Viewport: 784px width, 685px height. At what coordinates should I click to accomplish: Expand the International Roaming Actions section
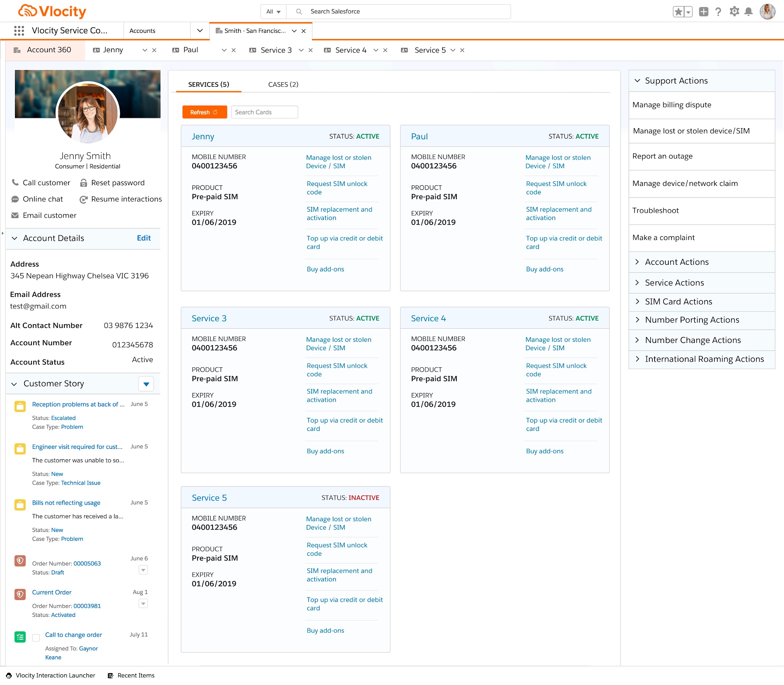637,359
